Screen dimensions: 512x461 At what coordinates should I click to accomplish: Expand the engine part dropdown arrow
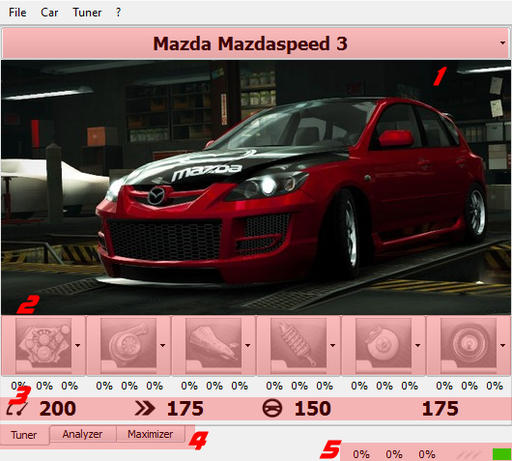78,345
